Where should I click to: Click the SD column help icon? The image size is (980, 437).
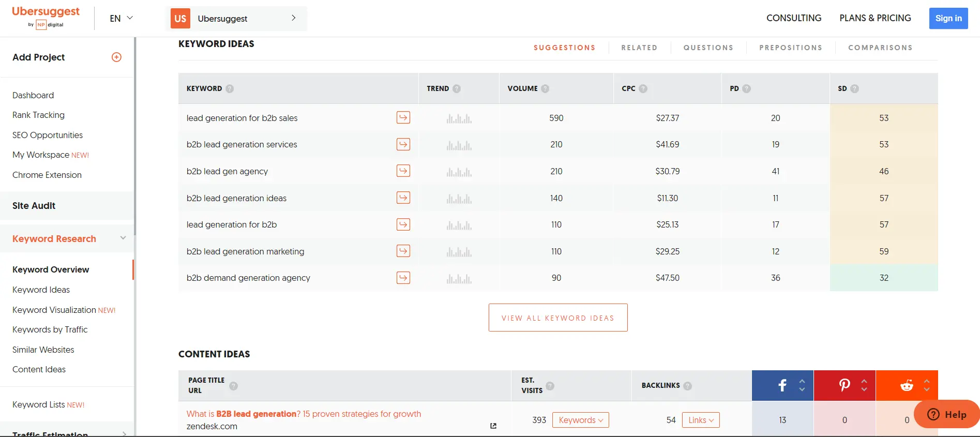[x=854, y=88]
